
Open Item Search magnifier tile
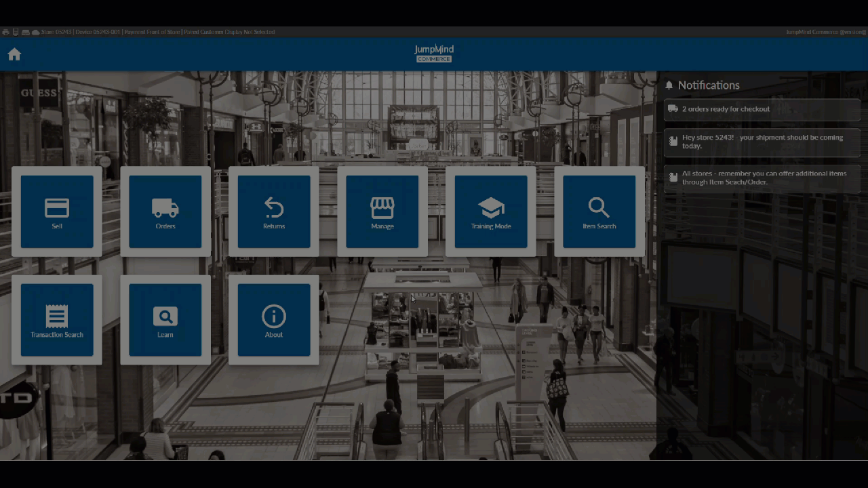coord(599,212)
